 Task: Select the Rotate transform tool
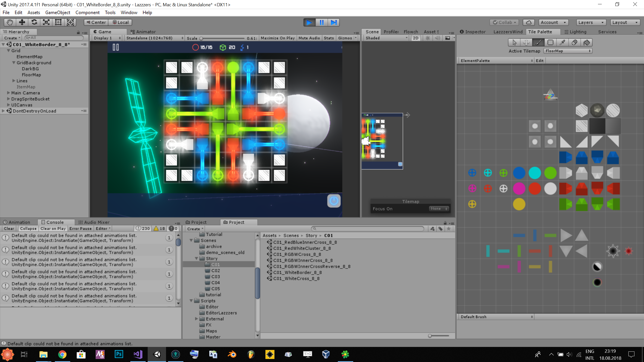pyautogui.click(x=34, y=22)
